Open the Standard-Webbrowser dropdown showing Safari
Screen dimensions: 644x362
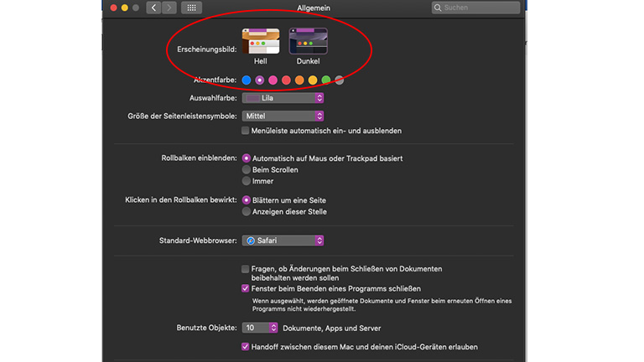(283, 240)
